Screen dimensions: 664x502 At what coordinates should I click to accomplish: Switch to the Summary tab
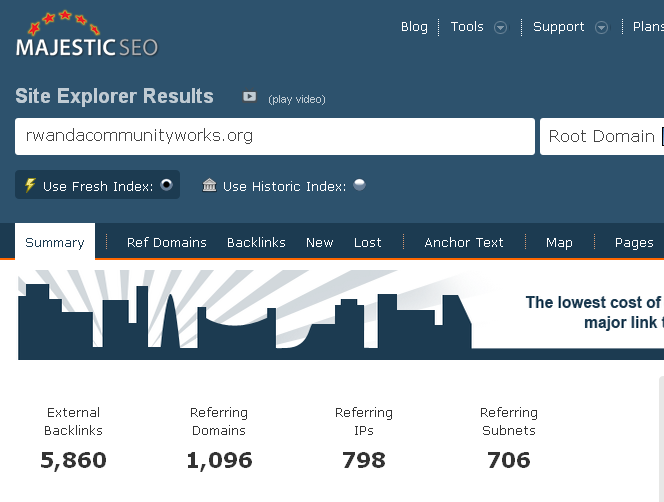coord(55,242)
